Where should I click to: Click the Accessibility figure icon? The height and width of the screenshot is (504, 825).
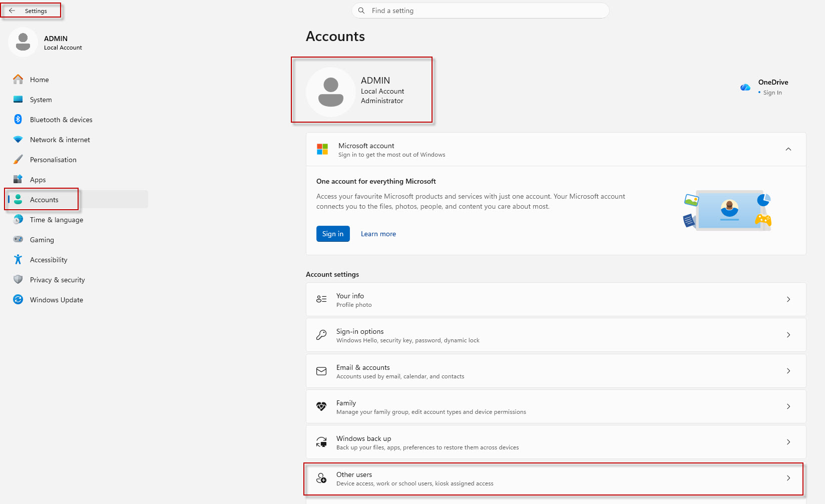pos(18,259)
